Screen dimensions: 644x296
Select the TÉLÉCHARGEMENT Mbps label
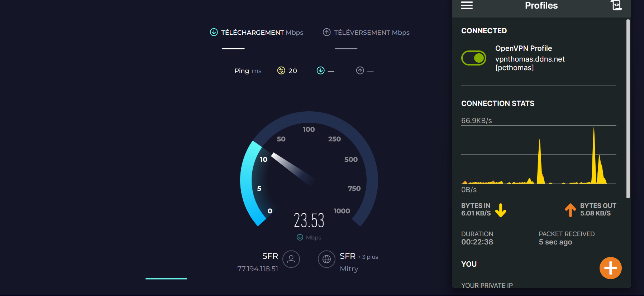262,33
